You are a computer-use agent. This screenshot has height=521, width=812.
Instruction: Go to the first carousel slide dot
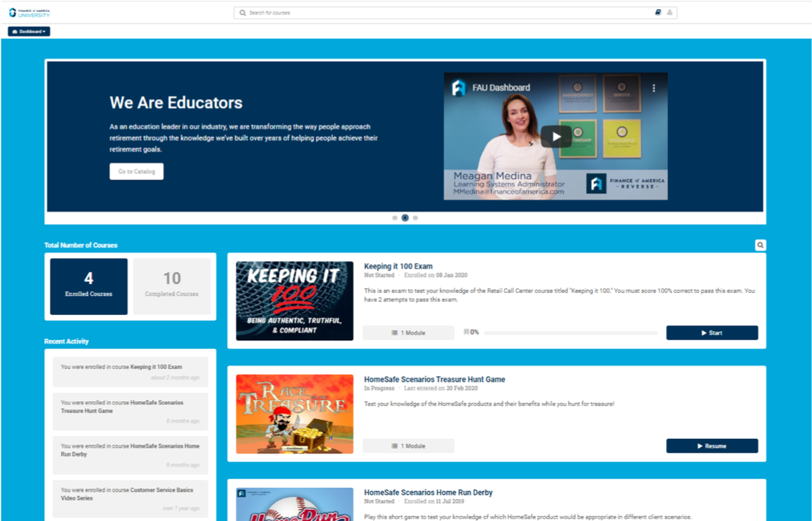(395, 218)
